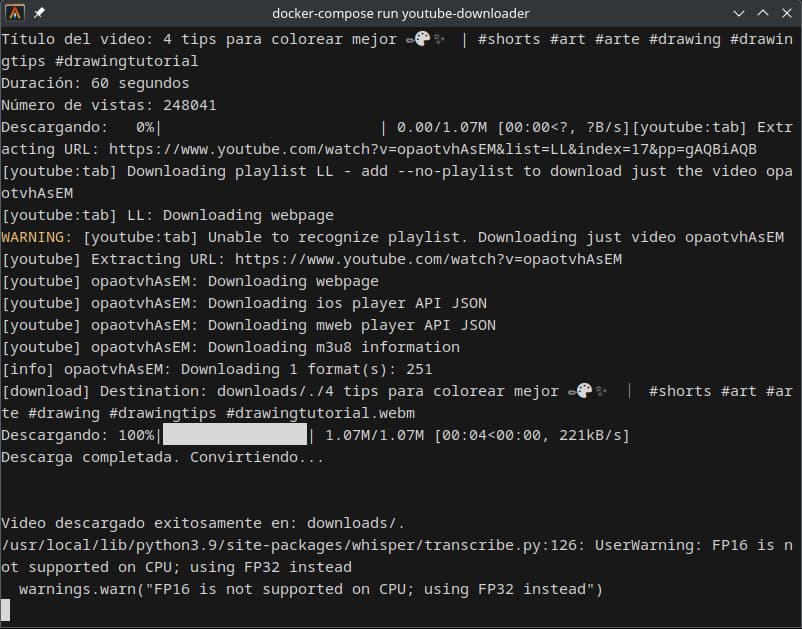Click the terminal application icon in the titlebar

(14, 13)
